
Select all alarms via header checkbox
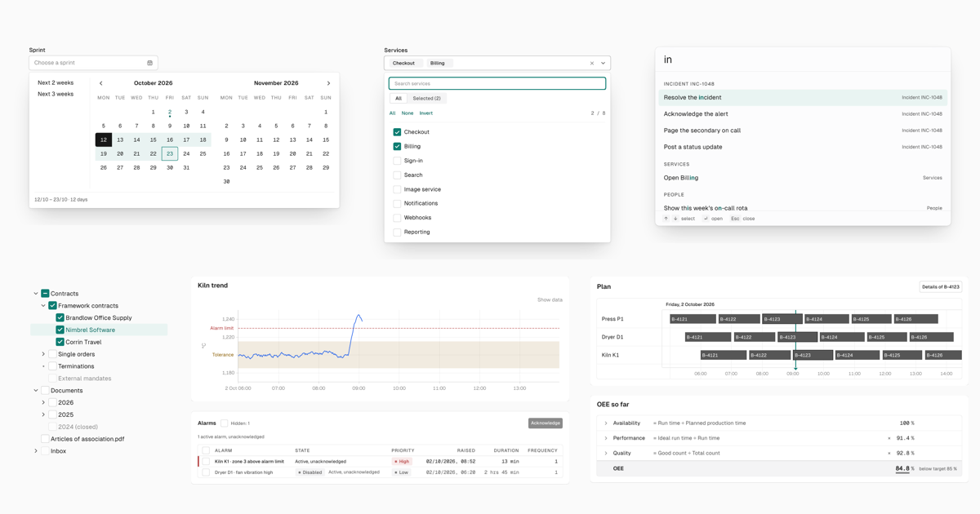(206, 450)
